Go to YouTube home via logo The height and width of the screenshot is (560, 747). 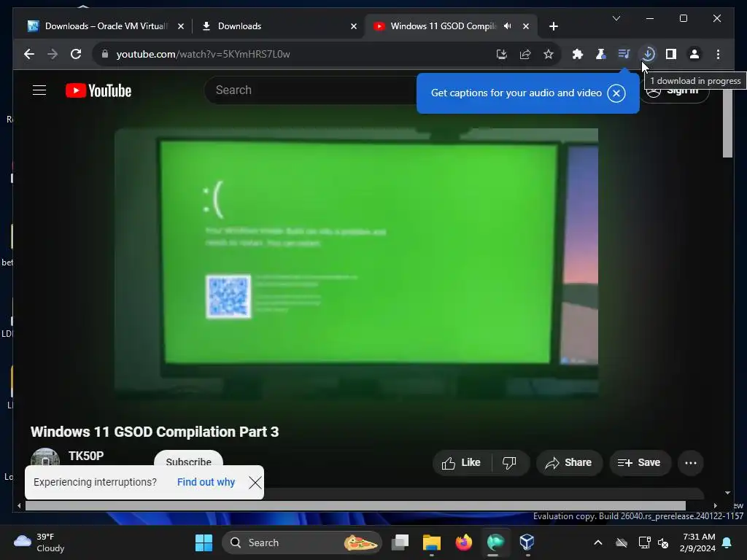tap(98, 90)
